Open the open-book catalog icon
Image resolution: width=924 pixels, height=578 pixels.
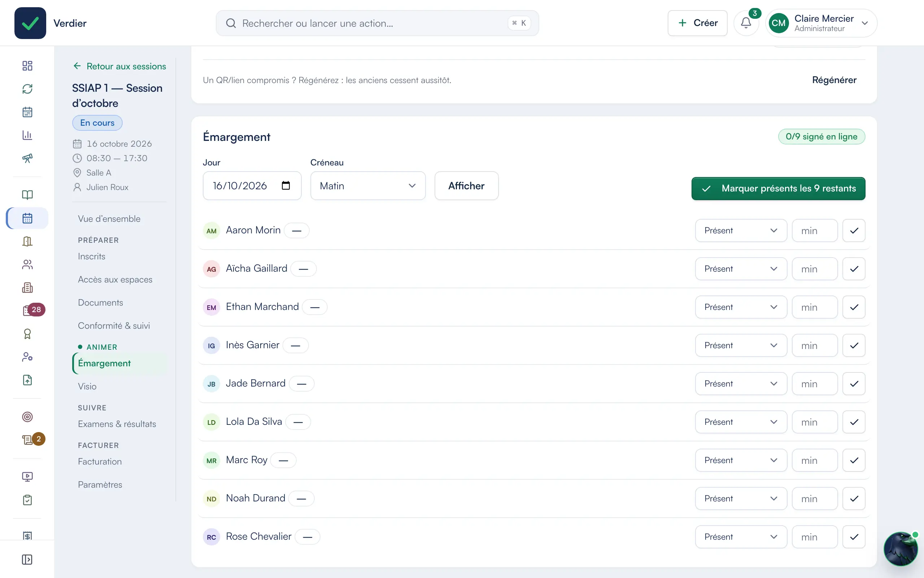pyautogui.click(x=27, y=195)
